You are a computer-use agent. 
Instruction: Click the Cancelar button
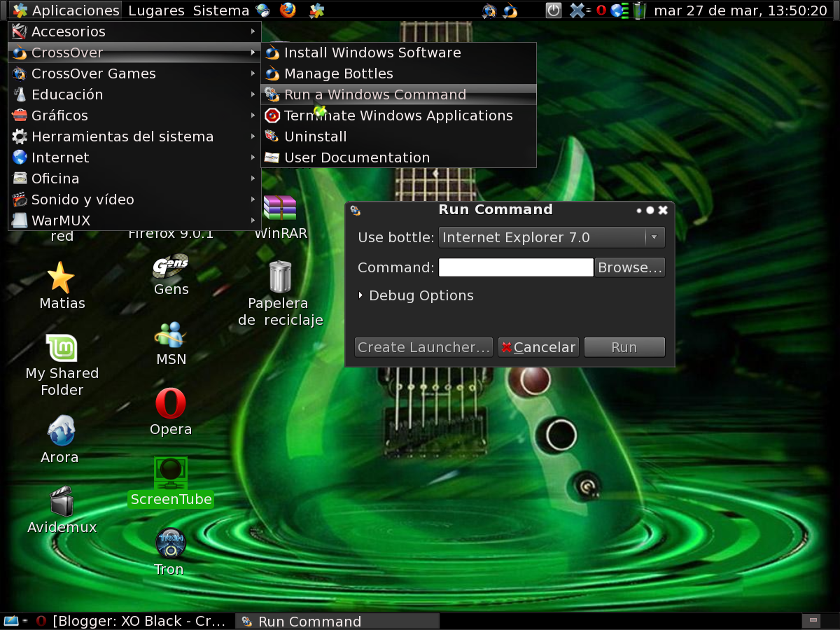538,347
